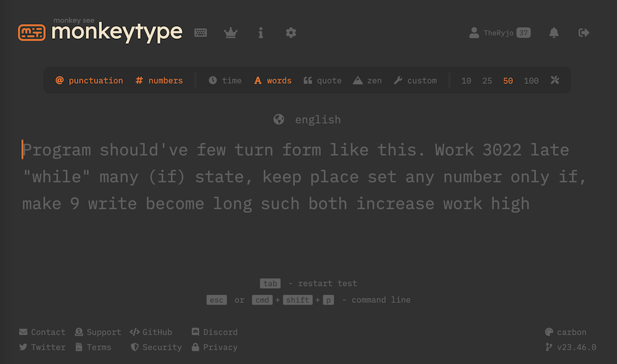Open the Terms link
This screenshot has width=617, height=364.
tap(93, 347)
